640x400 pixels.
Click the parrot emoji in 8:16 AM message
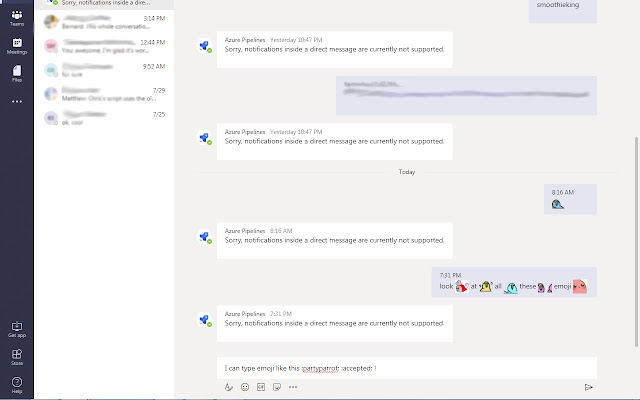click(x=558, y=204)
